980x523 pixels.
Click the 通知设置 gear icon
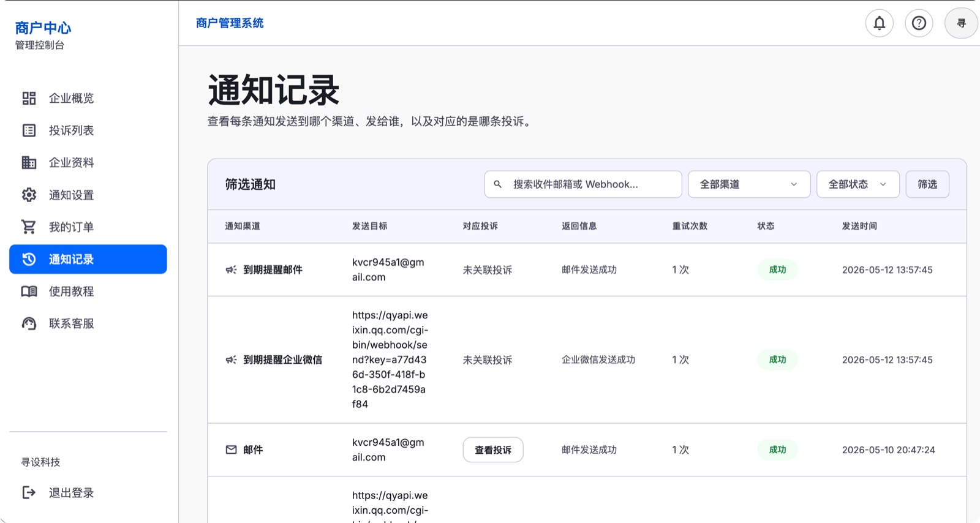(x=29, y=195)
